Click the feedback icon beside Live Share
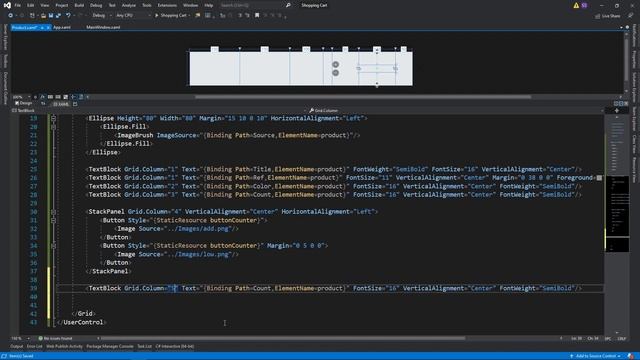This screenshot has height=360, width=640. pyautogui.click(x=630, y=16)
